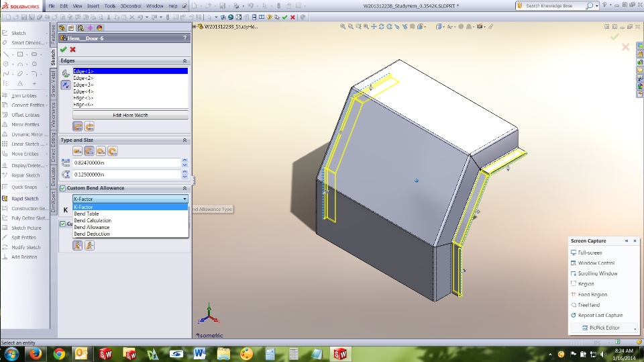This screenshot has height=362, width=644.
Task: Open the Repair Sketch tool
Action: [21, 175]
